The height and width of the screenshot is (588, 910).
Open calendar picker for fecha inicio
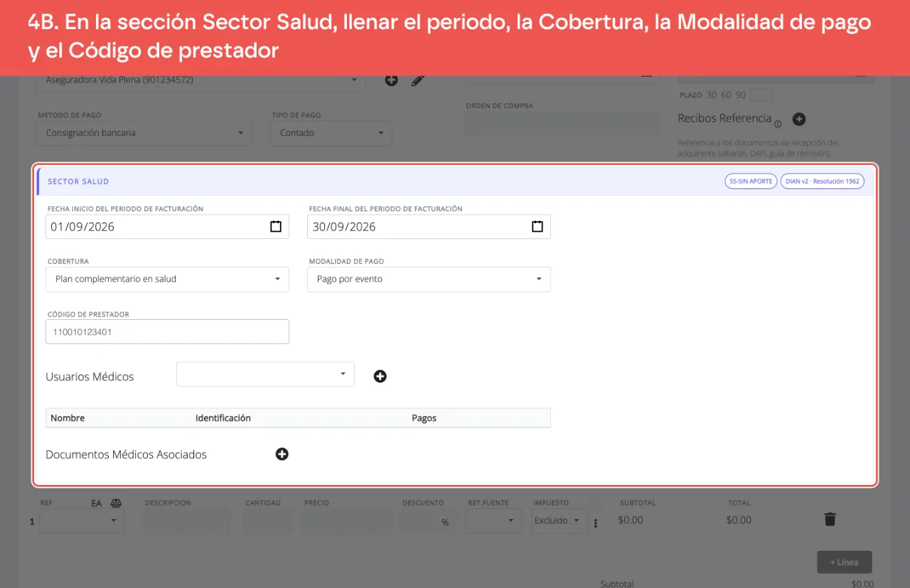point(276,227)
